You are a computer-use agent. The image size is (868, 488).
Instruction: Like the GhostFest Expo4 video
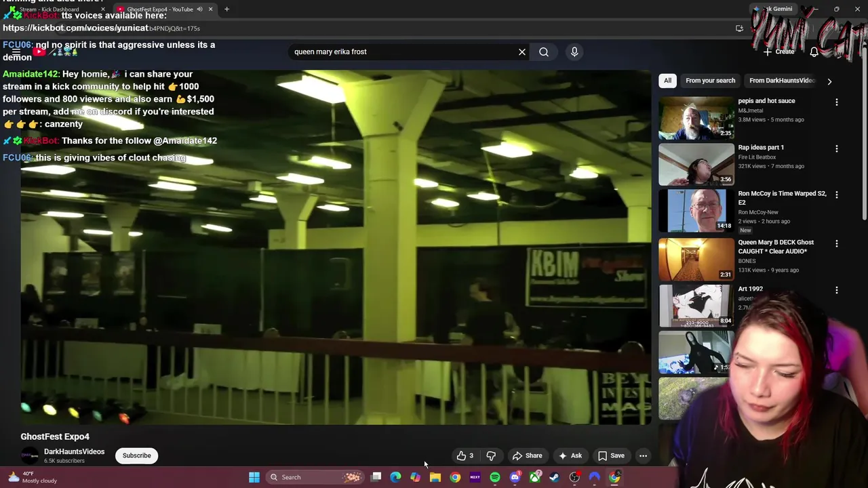(x=465, y=455)
